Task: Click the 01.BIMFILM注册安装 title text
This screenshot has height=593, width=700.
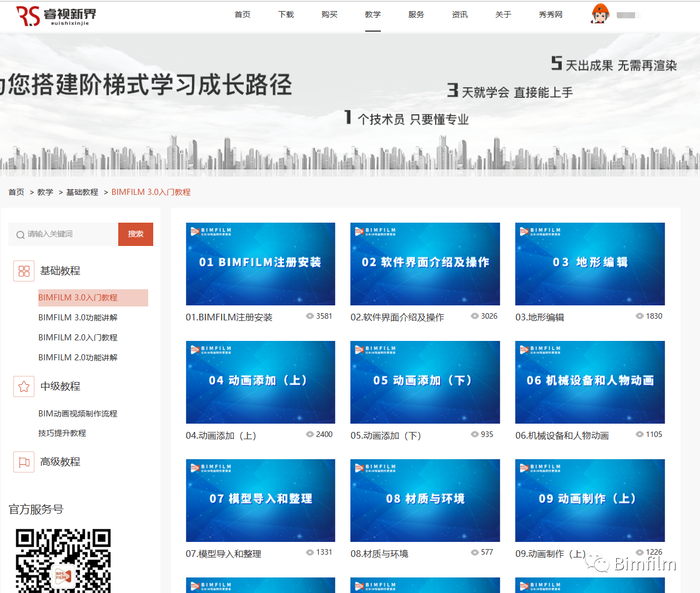Action: [229, 318]
